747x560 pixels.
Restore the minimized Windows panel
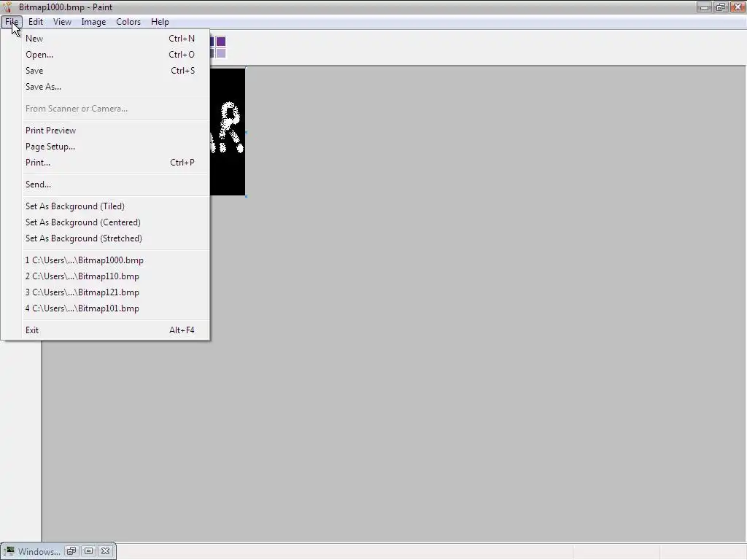click(71, 551)
